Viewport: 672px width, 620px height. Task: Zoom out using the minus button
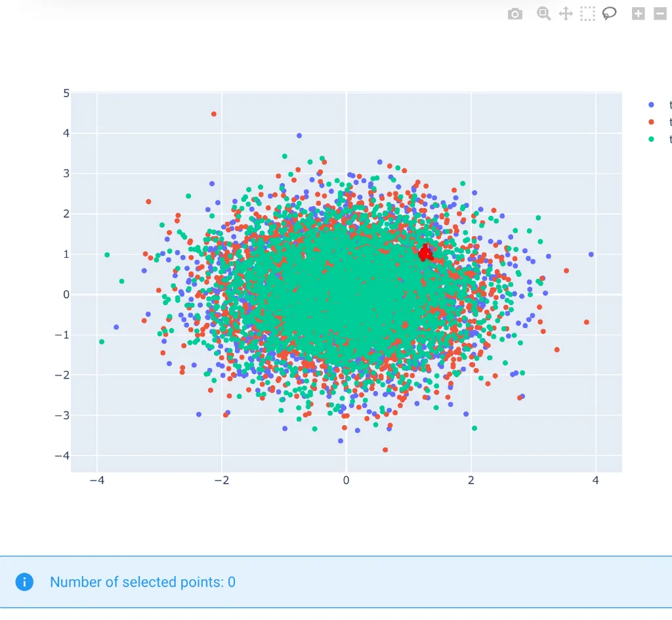660,14
